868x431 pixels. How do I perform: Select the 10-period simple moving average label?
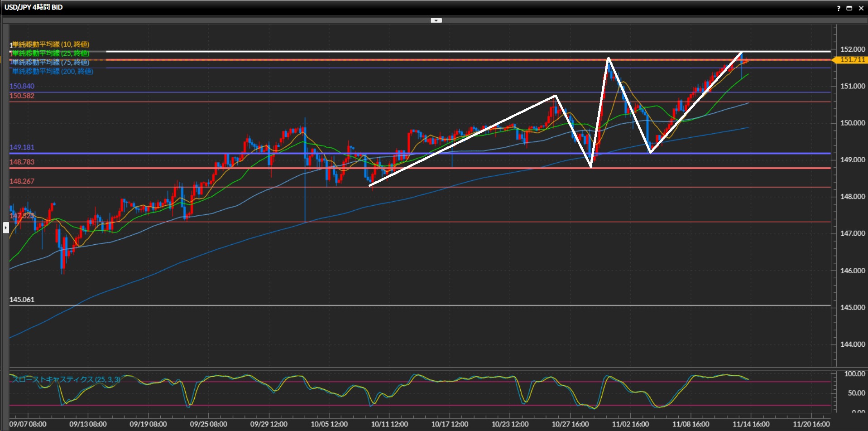[50, 44]
